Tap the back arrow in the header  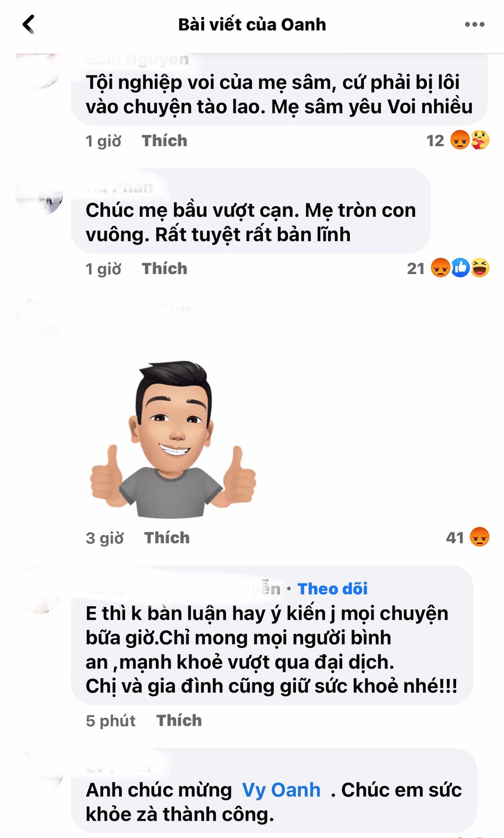(x=28, y=25)
